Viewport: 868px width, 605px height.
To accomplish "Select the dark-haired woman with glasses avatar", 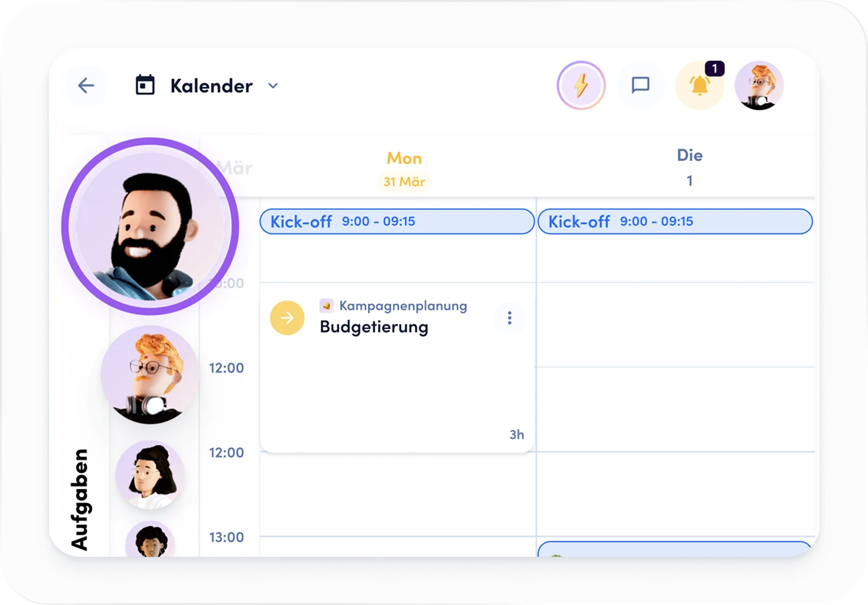I will 150,475.
